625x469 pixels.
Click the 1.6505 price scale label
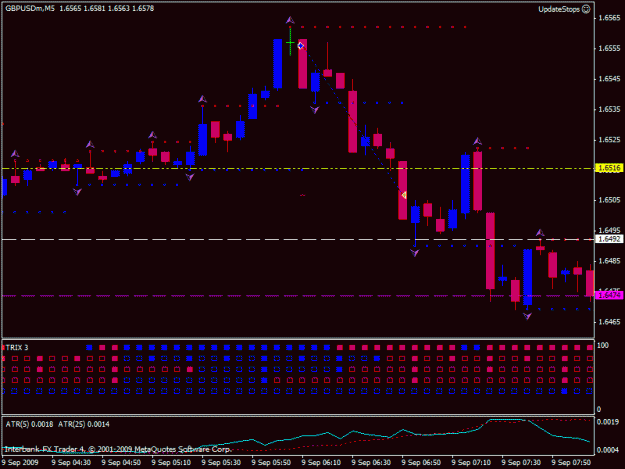(x=610, y=200)
